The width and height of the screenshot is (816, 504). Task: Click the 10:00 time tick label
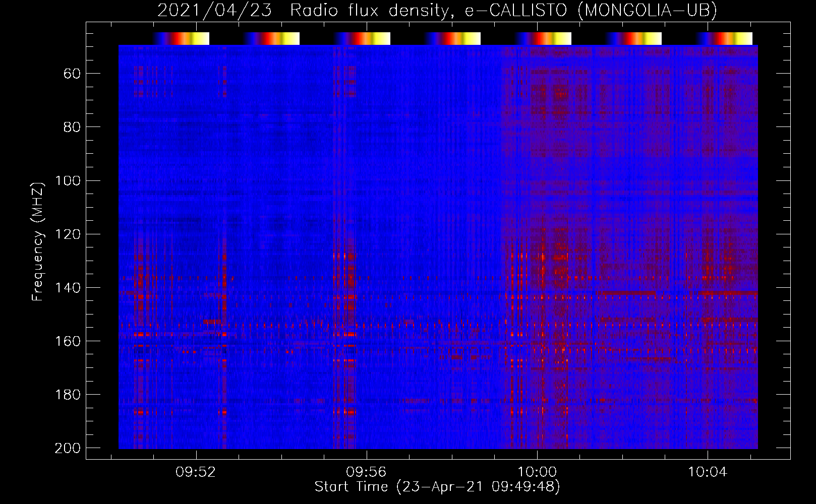(537, 472)
